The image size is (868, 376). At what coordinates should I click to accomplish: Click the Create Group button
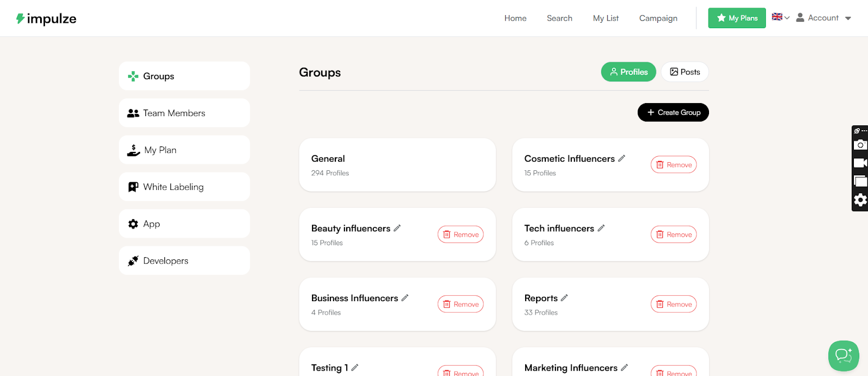(673, 112)
